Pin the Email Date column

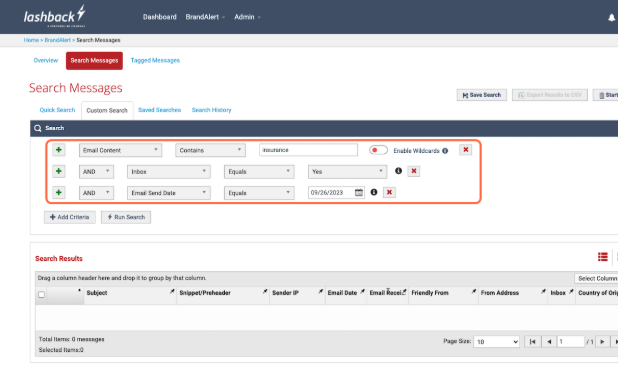click(x=362, y=291)
